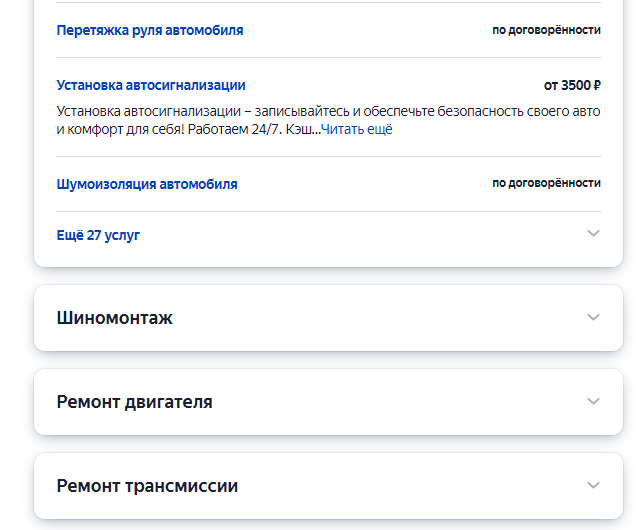Click the Ещё 27 услуг text
This screenshot has width=639, height=530.
(98, 236)
